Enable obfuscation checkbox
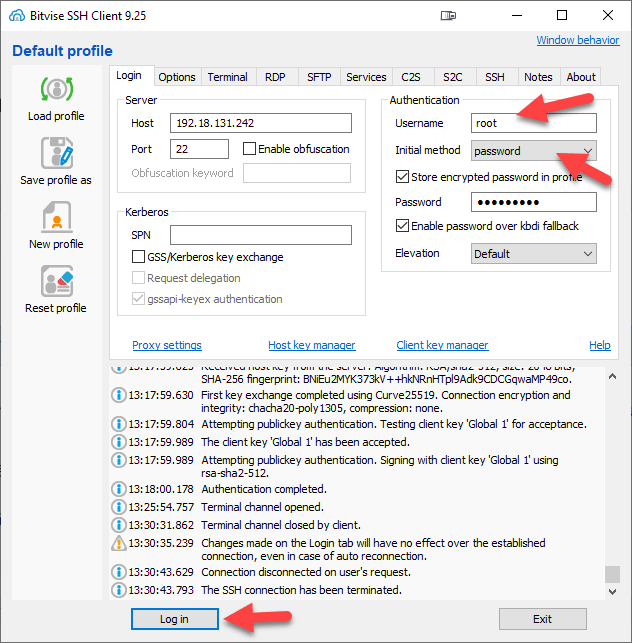 249,148
